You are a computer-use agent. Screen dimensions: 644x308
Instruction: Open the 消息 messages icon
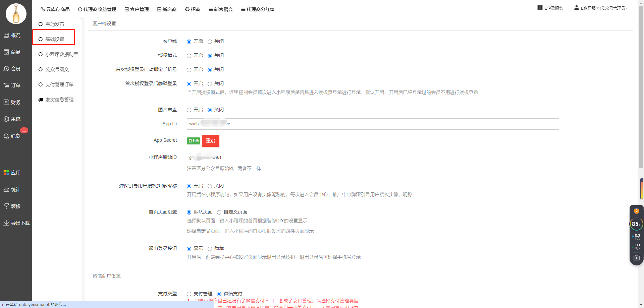(6, 136)
